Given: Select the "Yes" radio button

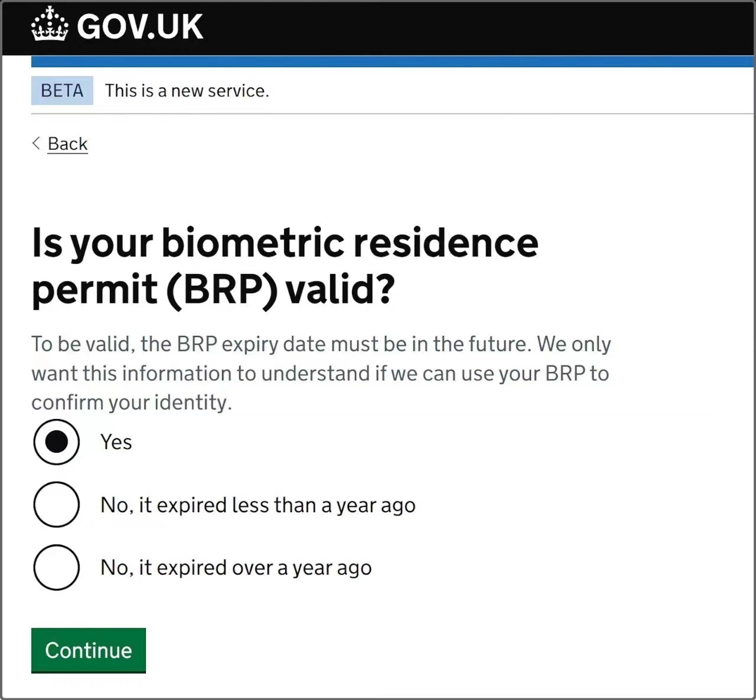Looking at the screenshot, I should click(57, 442).
